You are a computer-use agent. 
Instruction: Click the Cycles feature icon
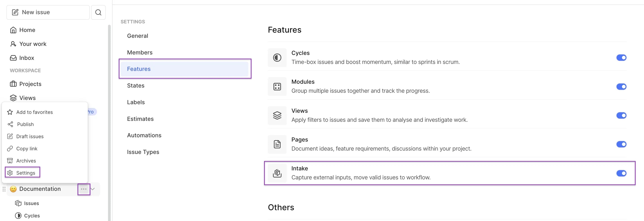[x=277, y=58]
